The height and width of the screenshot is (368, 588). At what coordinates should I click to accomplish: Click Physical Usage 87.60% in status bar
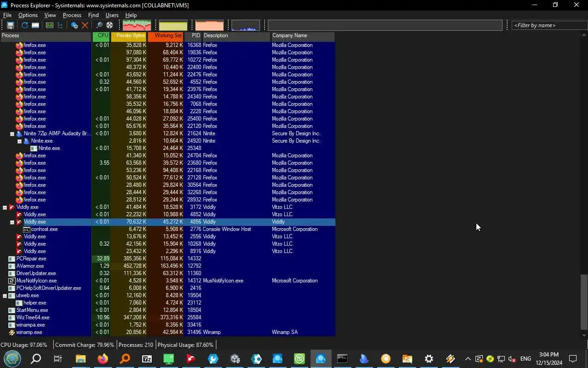pos(186,345)
